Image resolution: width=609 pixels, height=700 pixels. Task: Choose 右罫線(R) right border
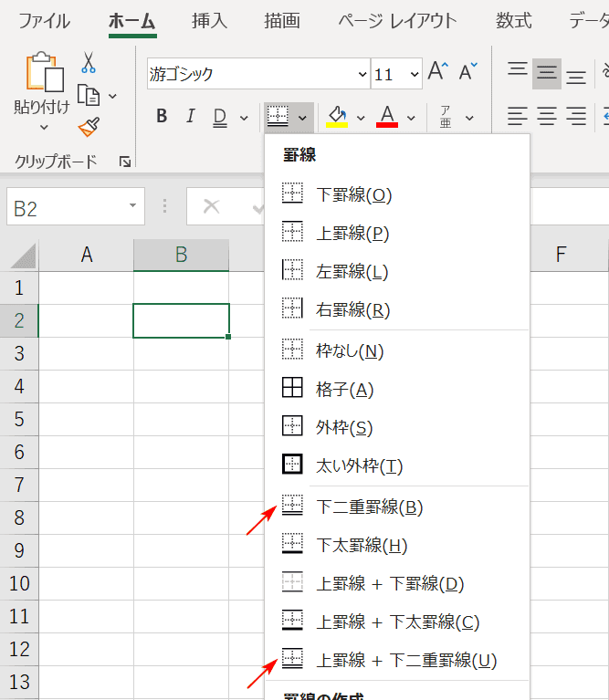click(x=397, y=309)
